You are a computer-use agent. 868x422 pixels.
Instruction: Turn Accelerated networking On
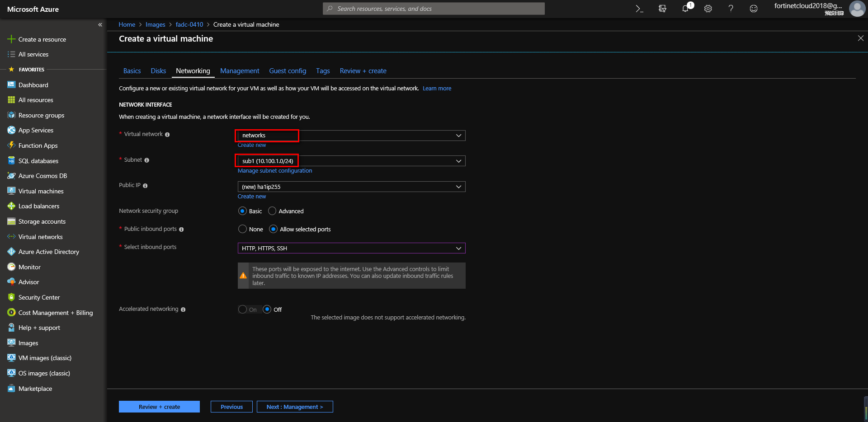point(242,309)
